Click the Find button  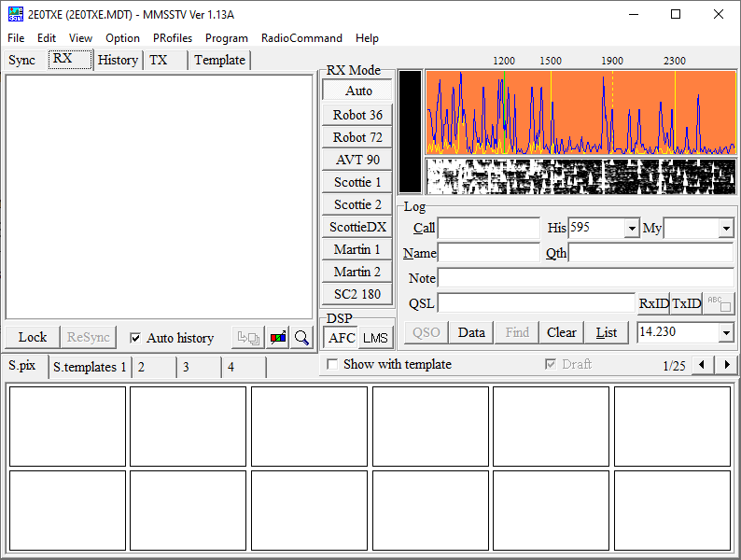516,332
